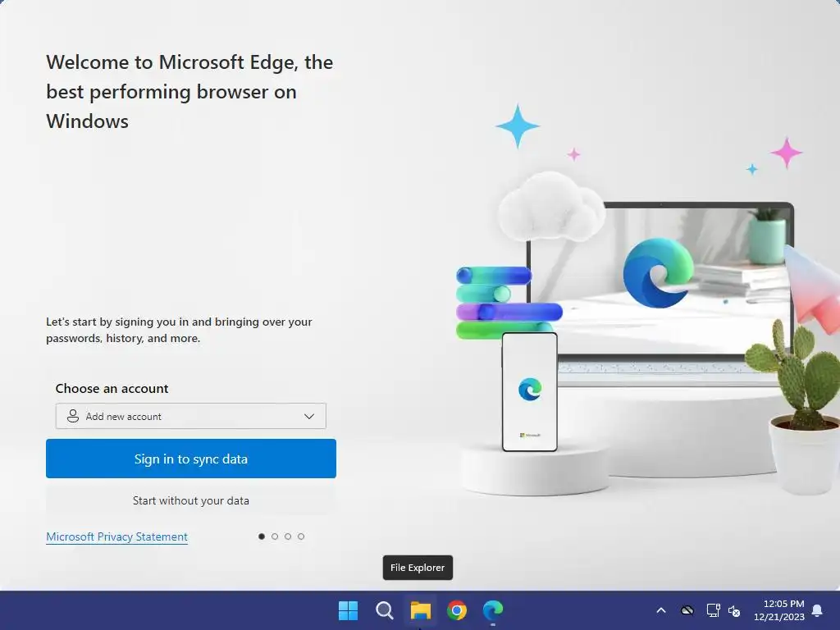Click the person icon in the account selector

[73, 416]
